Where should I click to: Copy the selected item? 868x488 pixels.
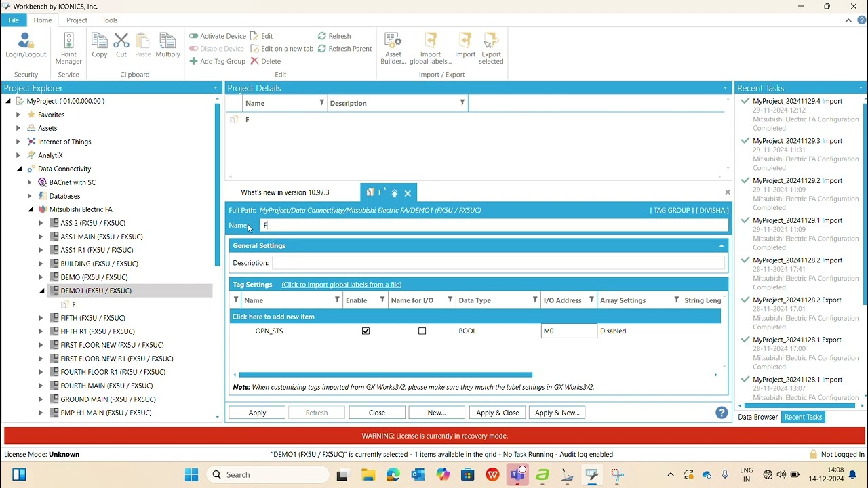click(100, 45)
